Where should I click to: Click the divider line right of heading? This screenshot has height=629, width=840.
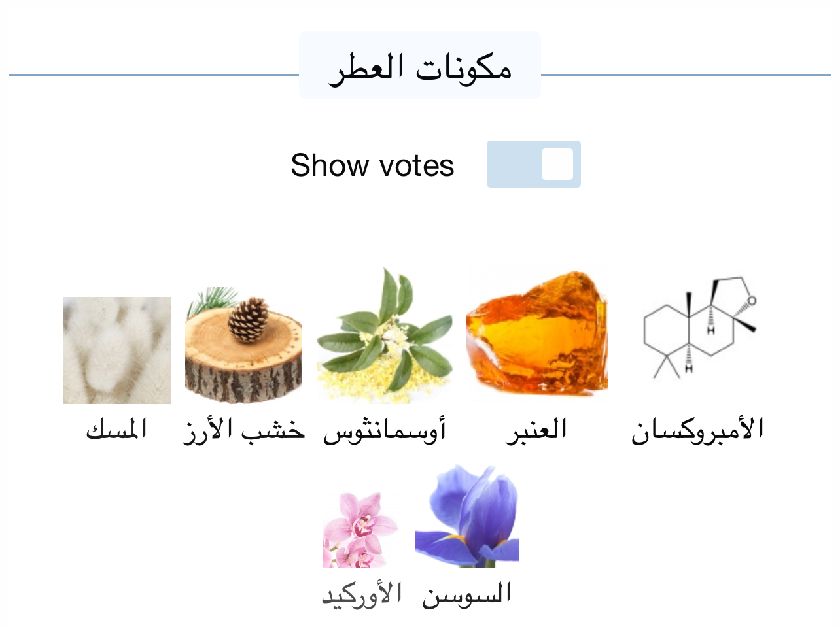coord(686,75)
